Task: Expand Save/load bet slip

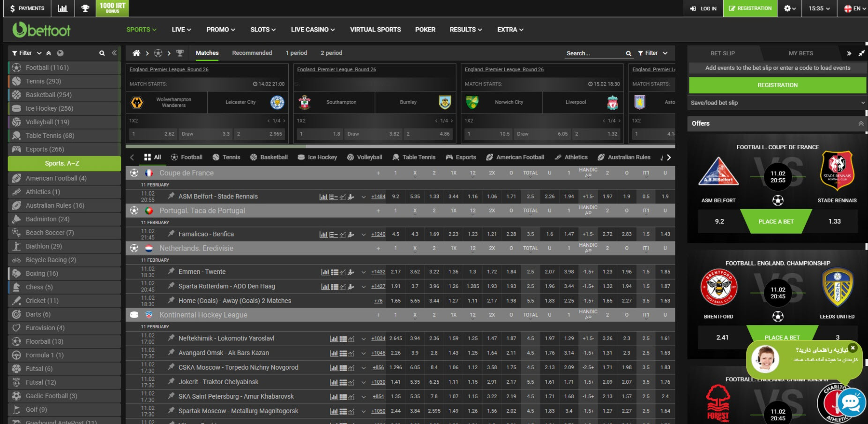Action: [777, 103]
